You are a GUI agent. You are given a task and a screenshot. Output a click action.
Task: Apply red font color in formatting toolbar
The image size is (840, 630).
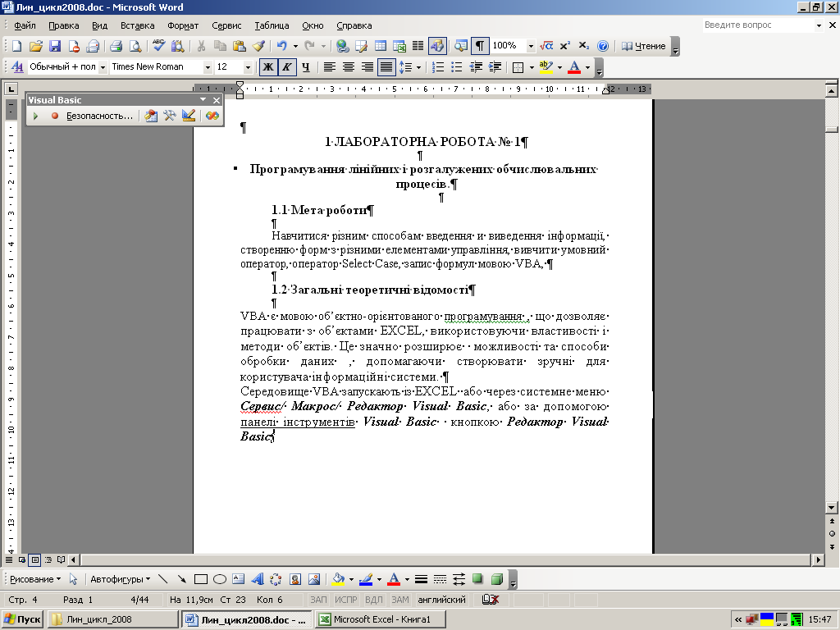[x=574, y=67]
